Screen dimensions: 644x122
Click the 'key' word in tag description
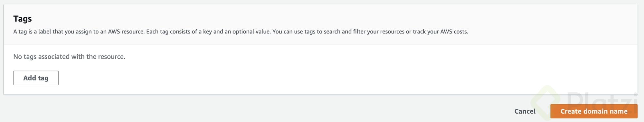(x=207, y=32)
